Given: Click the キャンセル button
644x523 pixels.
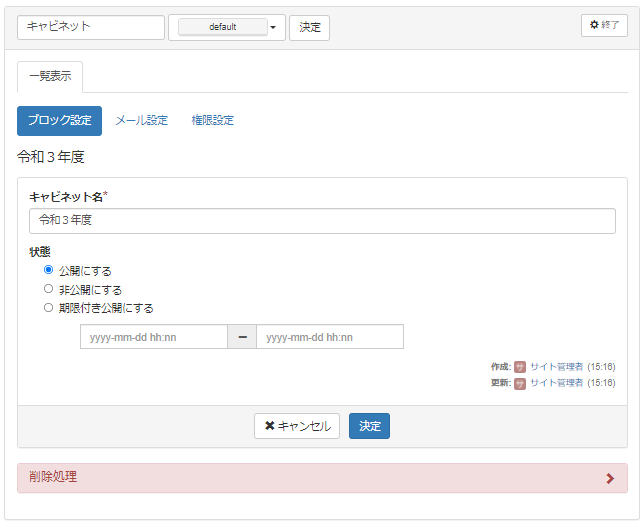Looking at the screenshot, I should [297, 426].
